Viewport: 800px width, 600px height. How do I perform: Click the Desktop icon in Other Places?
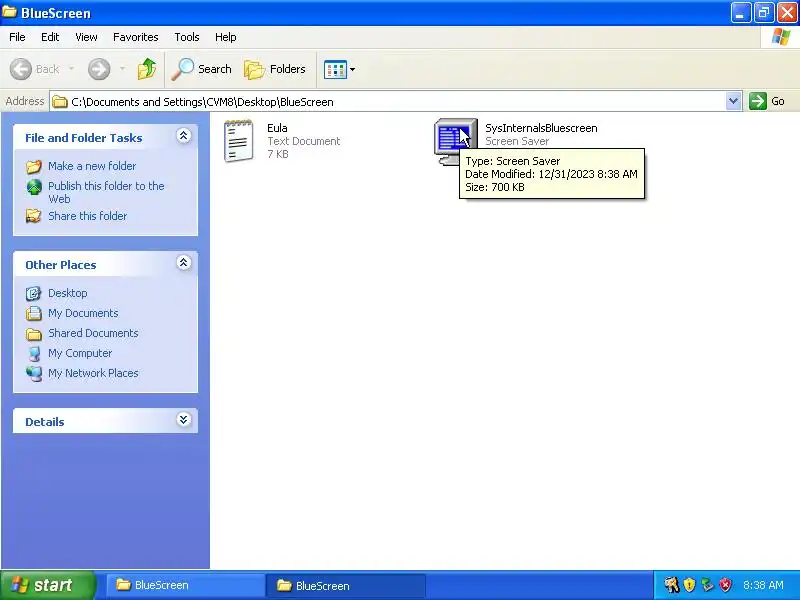click(x=34, y=293)
